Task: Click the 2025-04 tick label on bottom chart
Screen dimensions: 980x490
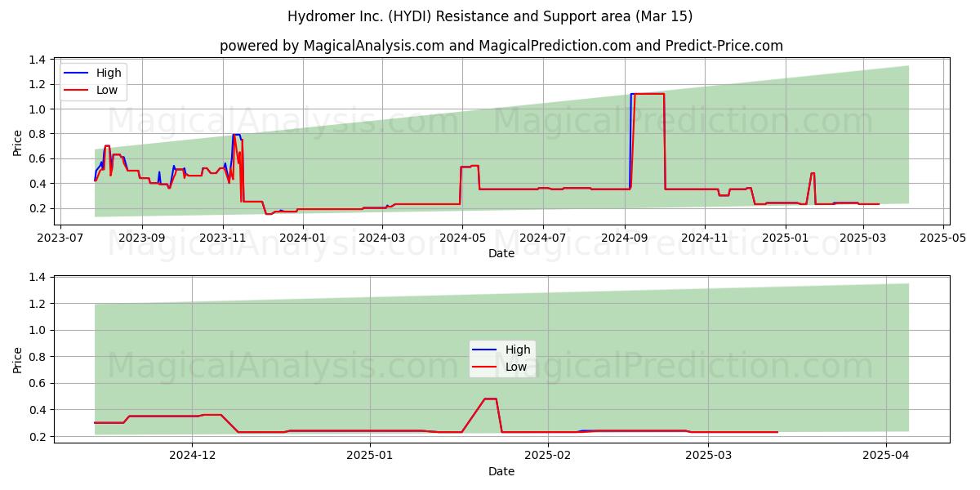Action: point(886,456)
